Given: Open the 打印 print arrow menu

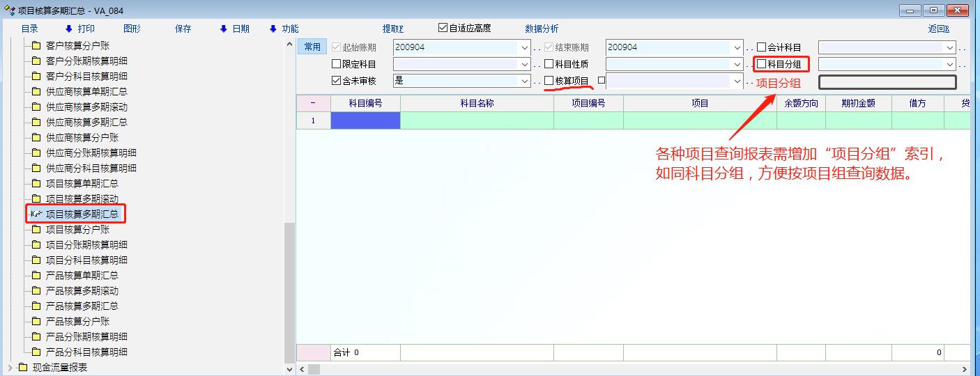Looking at the screenshot, I should [x=68, y=29].
